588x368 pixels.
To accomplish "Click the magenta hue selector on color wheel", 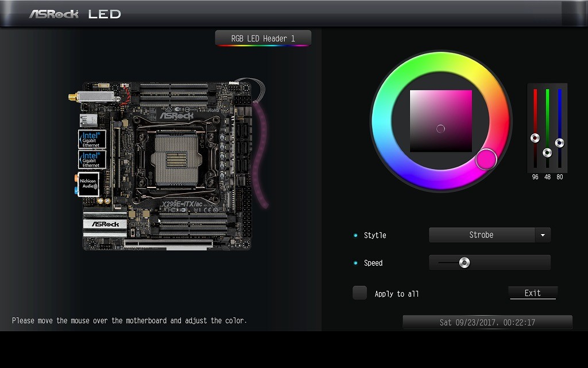I will coord(486,159).
